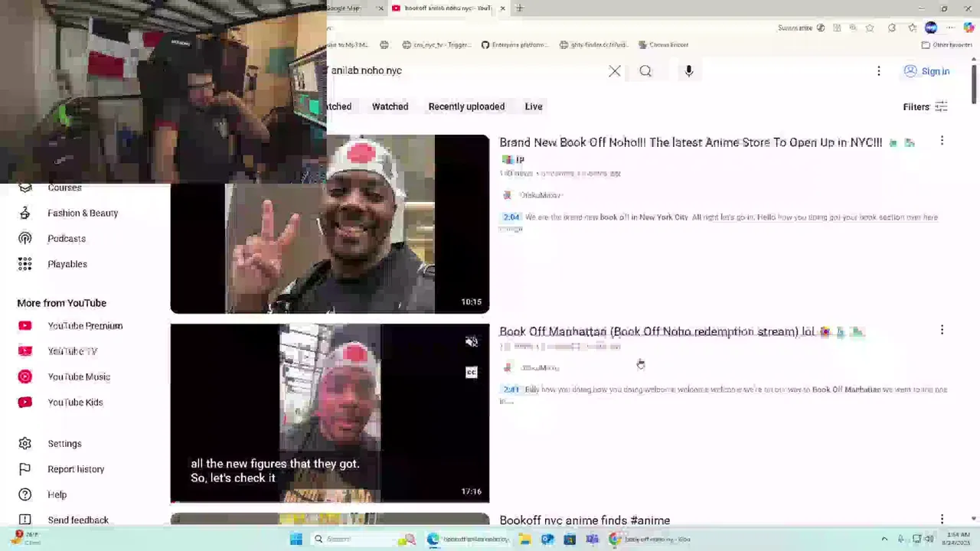The width and height of the screenshot is (980, 551).
Task: Jump to 2:04 transcript moment
Action: click(x=511, y=217)
